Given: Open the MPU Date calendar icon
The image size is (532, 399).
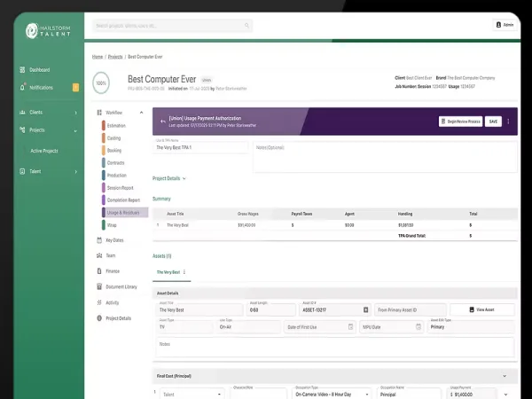Looking at the screenshot, I should pos(419,326).
